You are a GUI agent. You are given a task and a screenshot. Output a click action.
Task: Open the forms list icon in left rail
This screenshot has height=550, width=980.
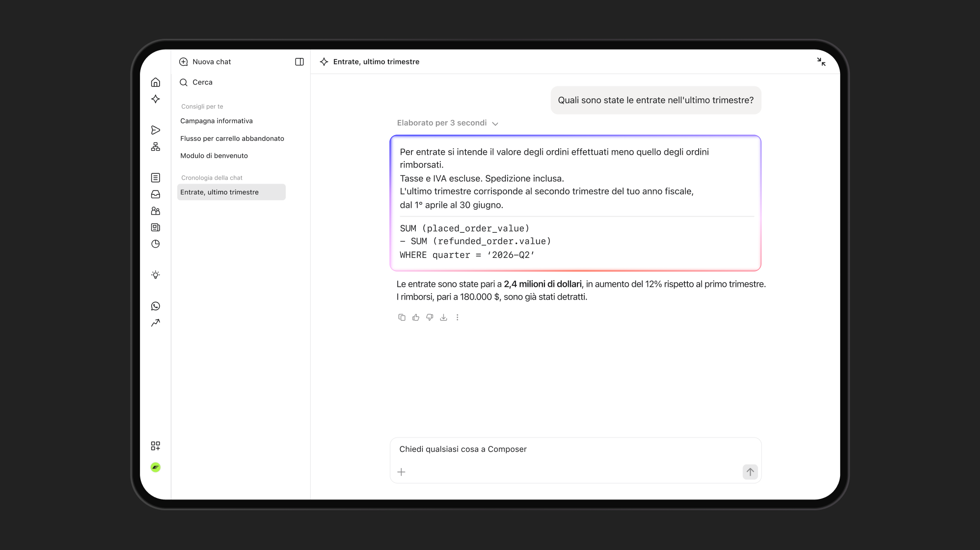156,178
